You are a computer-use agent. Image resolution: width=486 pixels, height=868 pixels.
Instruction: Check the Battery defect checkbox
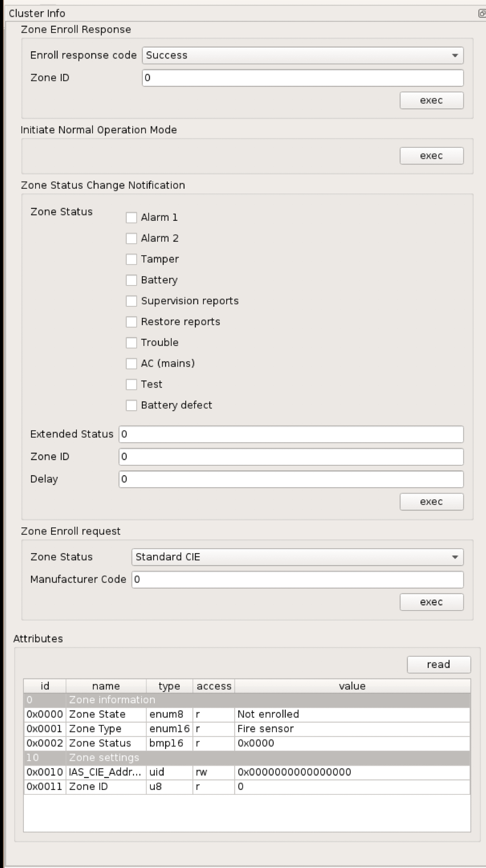[131, 405]
